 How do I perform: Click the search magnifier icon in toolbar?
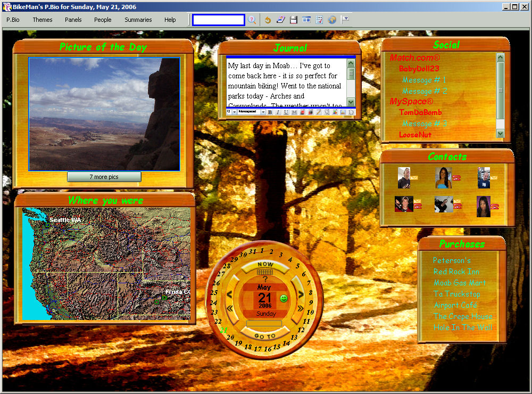[x=252, y=20]
